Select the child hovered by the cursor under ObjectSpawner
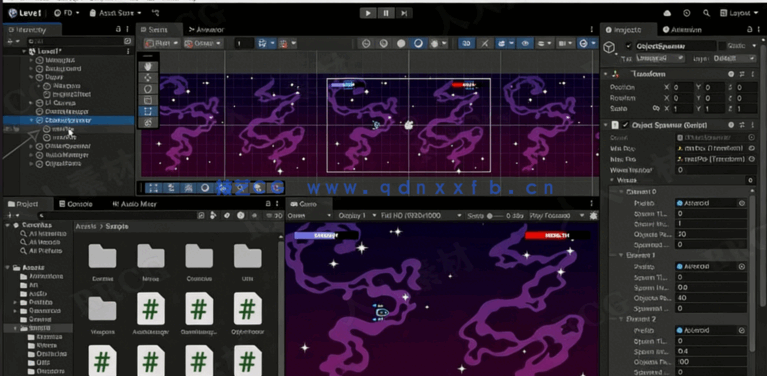This screenshot has height=376, width=767. point(63,129)
